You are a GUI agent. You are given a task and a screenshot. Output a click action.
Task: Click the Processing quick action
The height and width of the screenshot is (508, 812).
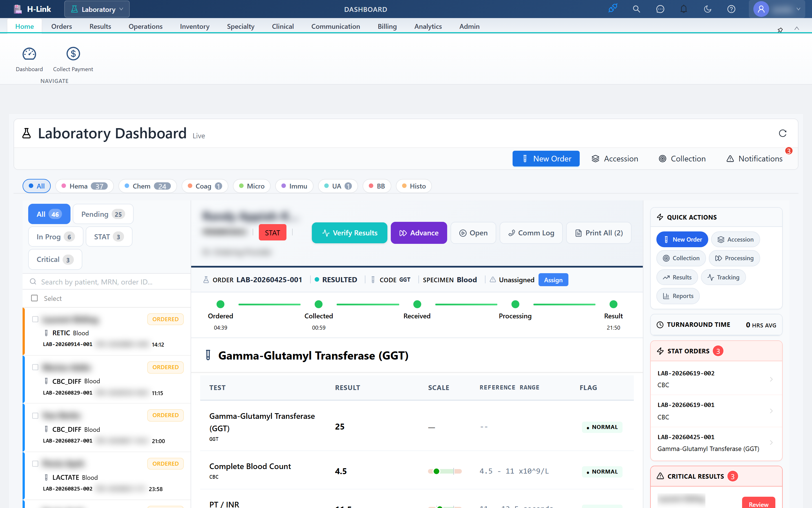pos(734,258)
